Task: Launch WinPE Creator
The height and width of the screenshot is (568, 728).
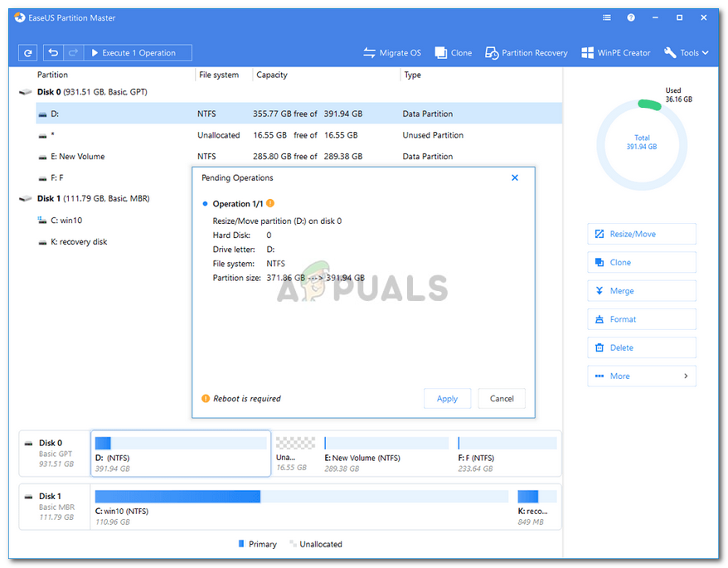Action: click(x=616, y=53)
